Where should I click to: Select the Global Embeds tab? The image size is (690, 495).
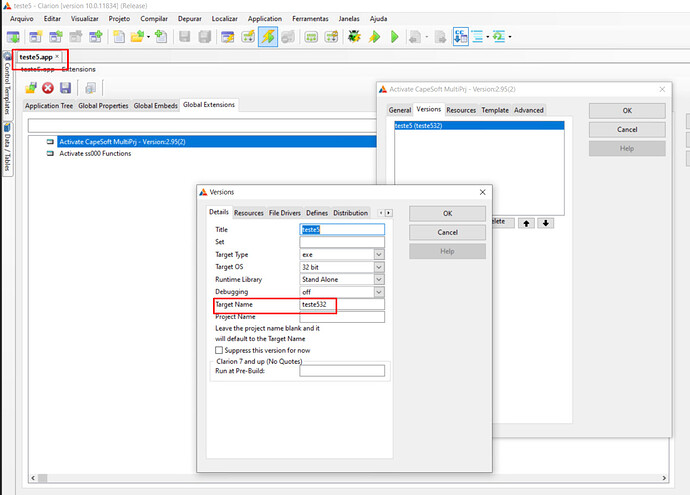click(156, 105)
